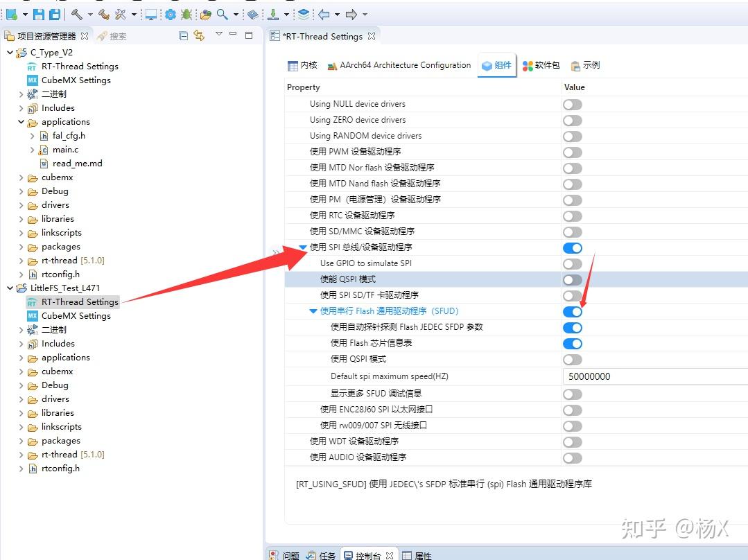Select the Build hammer icon
Viewport: 748px width, 560px height.
(78, 14)
